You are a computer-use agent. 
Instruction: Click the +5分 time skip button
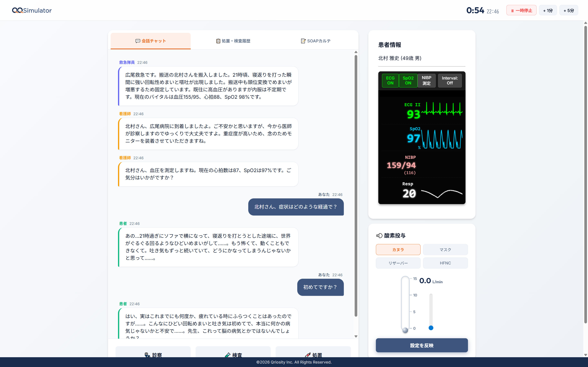[569, 10]
